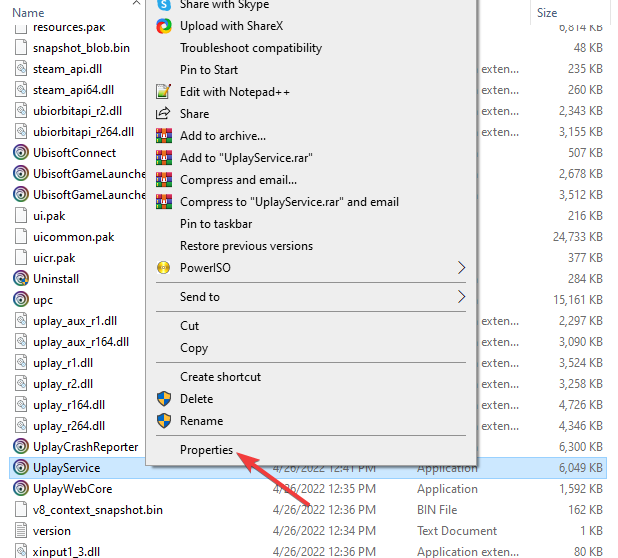Select the uicommon.pak file name
Viewport: 618px width, 558px height.
[x=73, y=237]
